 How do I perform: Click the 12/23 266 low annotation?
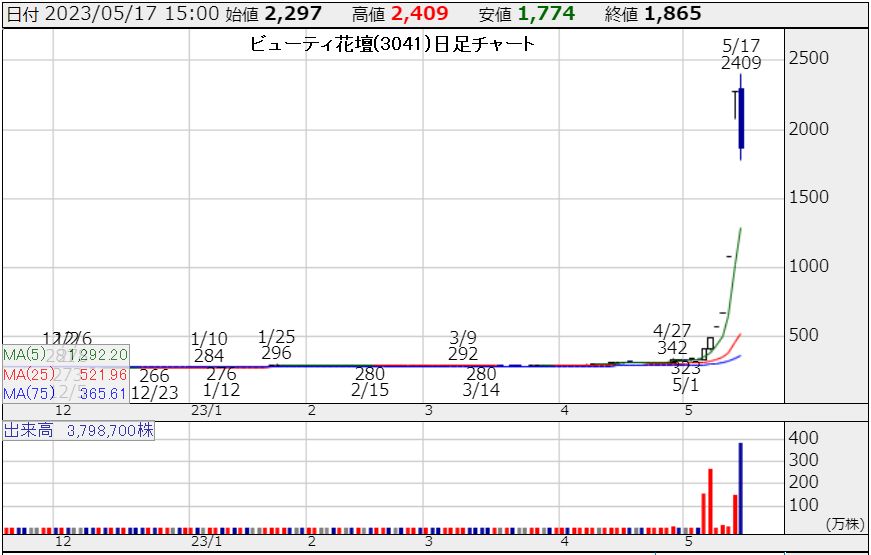click(x=154, y=384)
